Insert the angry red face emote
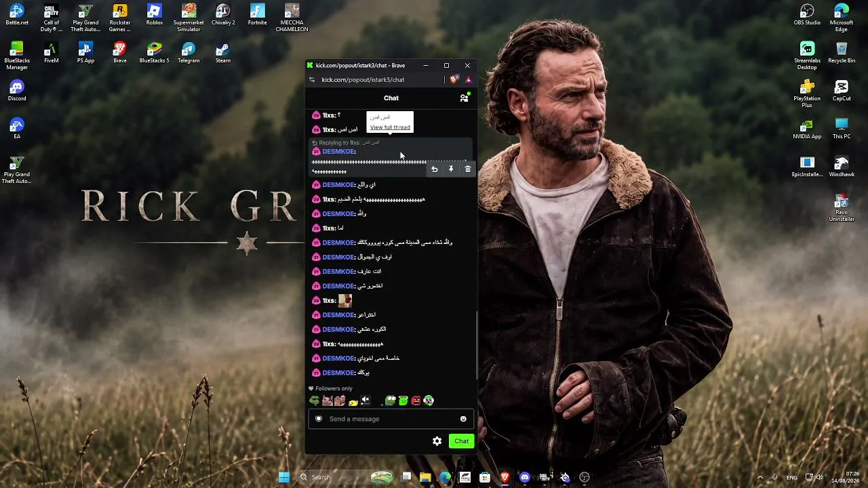 416,401
